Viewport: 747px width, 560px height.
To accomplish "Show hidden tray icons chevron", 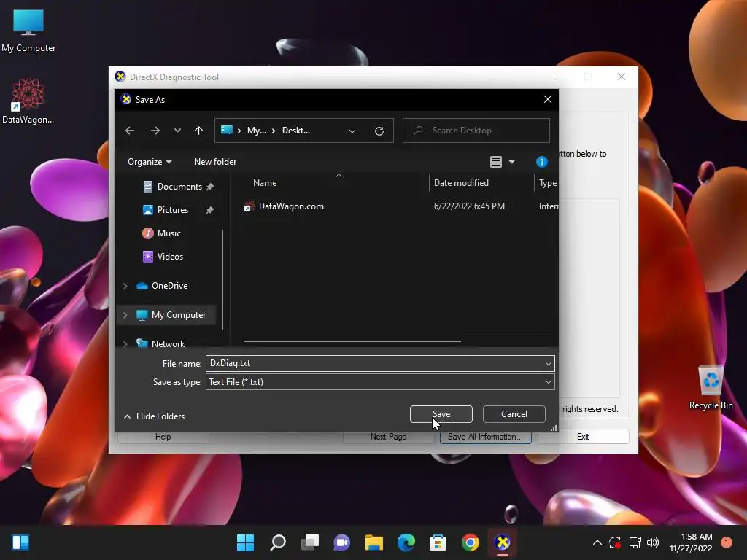I will click(x=597, y=542).
